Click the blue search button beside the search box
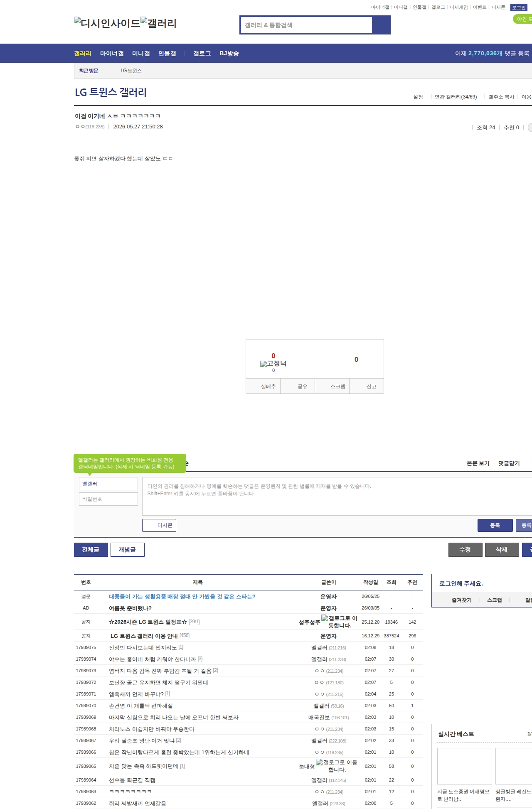Image resolution: width=532 pixels, height=809 pixels. click(x=381, y=25)
